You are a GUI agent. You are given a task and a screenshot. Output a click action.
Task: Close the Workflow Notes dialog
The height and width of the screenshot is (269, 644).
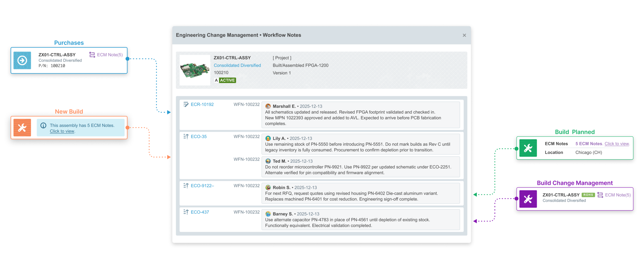coord(464,35)
